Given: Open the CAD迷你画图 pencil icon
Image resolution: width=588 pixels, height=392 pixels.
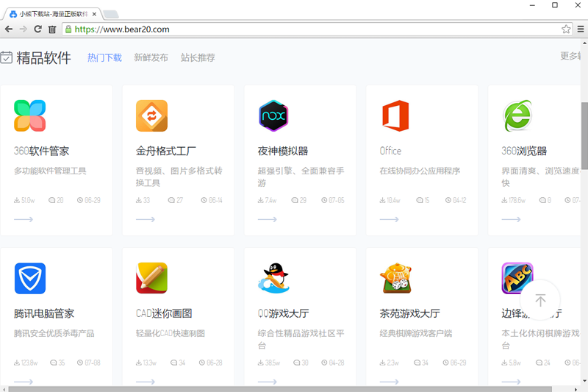Looking at the screenshot, I should coord(151,278).
